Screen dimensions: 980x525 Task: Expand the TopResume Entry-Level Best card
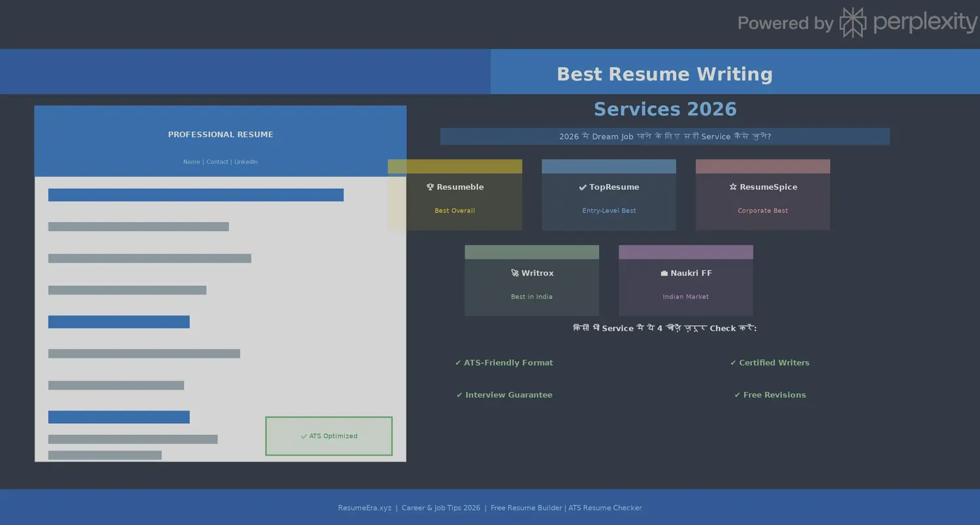(609, 194)
